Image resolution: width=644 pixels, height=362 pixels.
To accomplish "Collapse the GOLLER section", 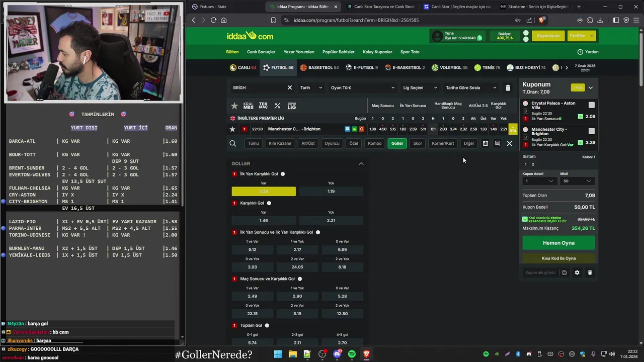I will [x=361, y=163].
